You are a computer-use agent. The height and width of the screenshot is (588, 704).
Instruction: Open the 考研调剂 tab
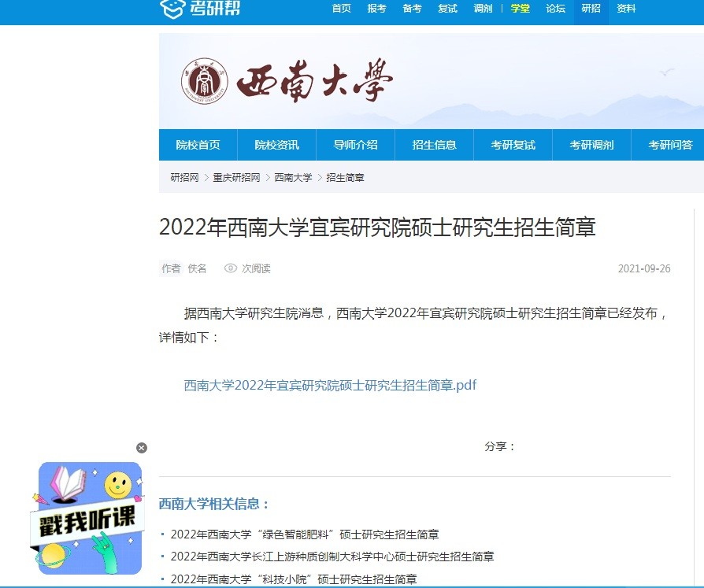tap(591, 145)
